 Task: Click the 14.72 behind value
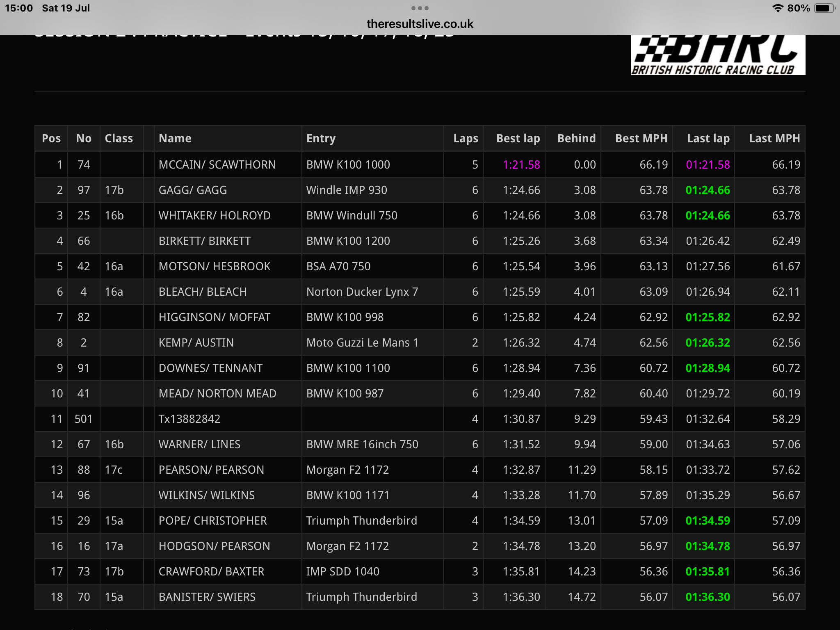coord(582,597)
